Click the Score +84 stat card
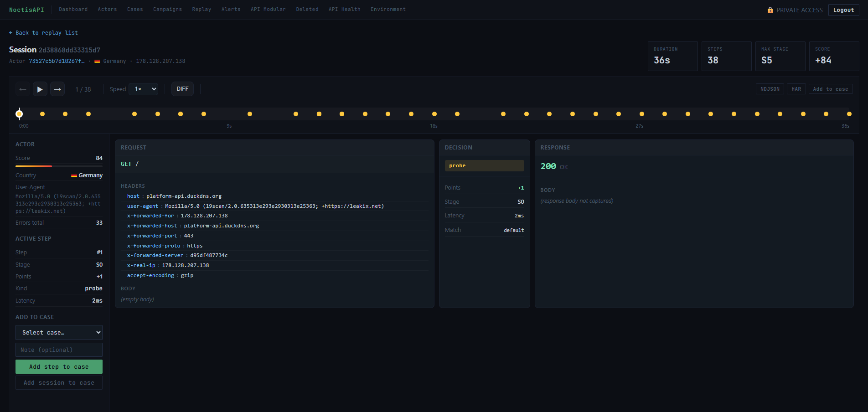The width and height of the screenshot is (868, 412). [834, 56]
